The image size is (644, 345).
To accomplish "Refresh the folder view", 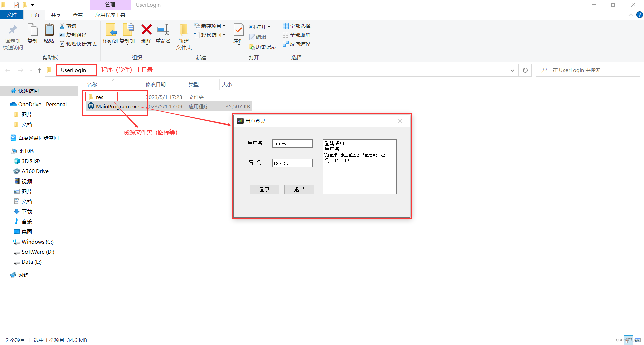I will 525,70.
